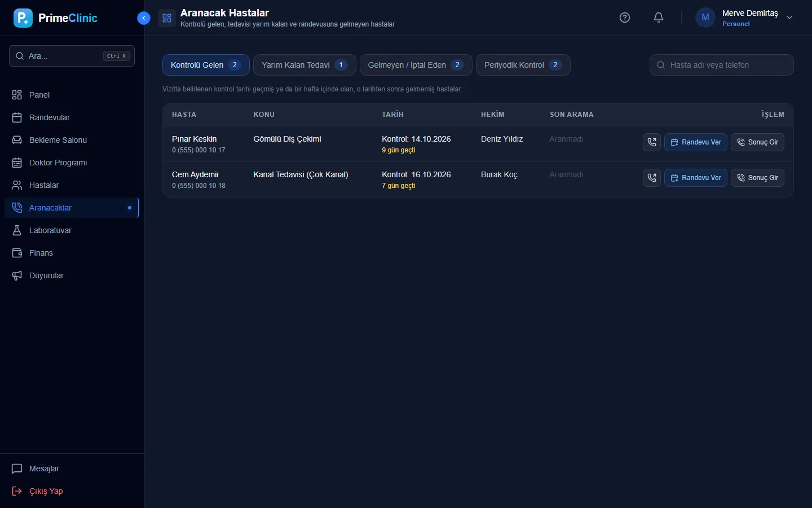Screen dimensions: 812x508
Task: Click the Hasta adı veya telefon search field
Action: tap(722, 65)
